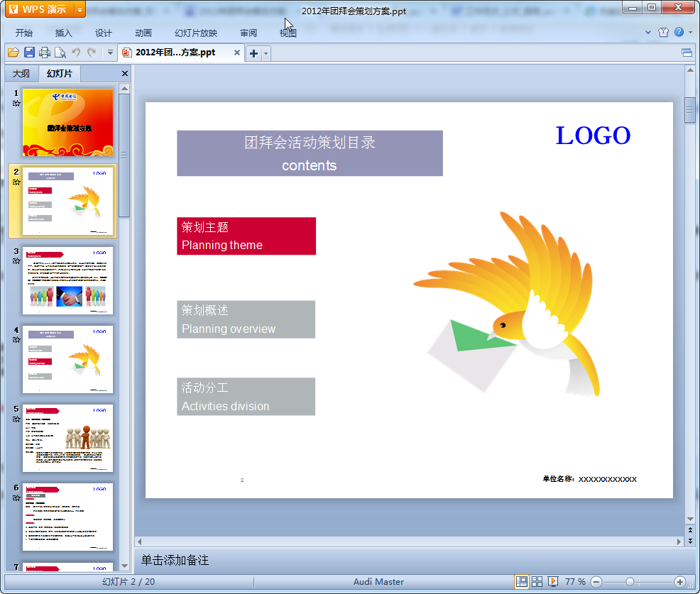Screen dimensions: 700x594
Task: Expand the new tab dropdown arrow
Action: pyautogui.click(x=266, y=53)
